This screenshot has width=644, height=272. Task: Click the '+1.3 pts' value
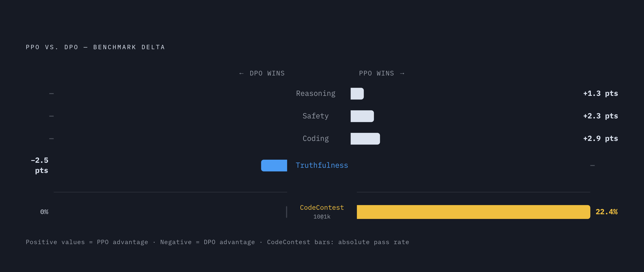click(x=601, y=94)
